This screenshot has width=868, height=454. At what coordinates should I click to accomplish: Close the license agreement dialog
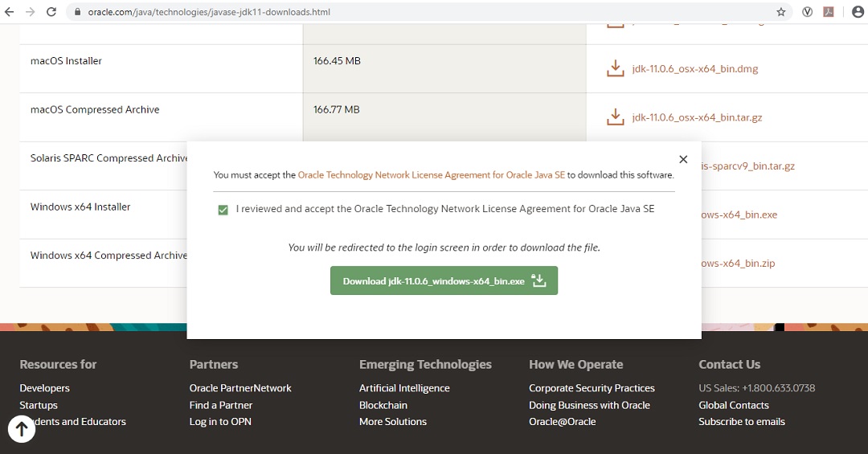[683, 159]
